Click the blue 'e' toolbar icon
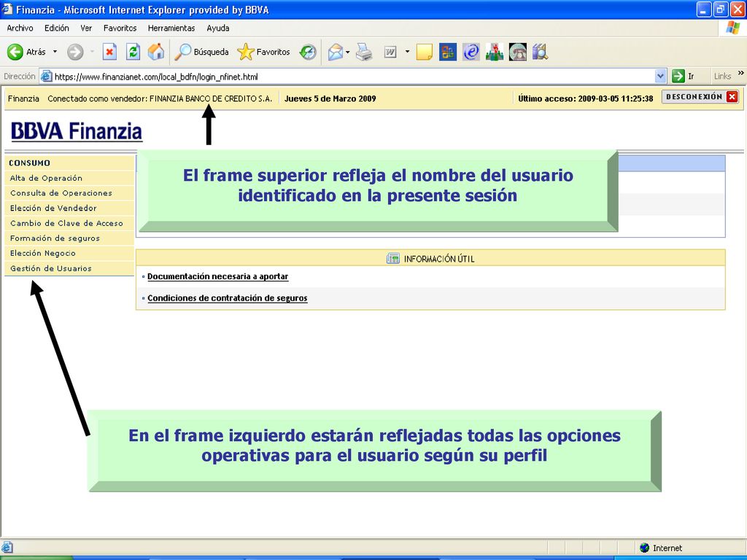The image size is (747, 560). point(471,52)
